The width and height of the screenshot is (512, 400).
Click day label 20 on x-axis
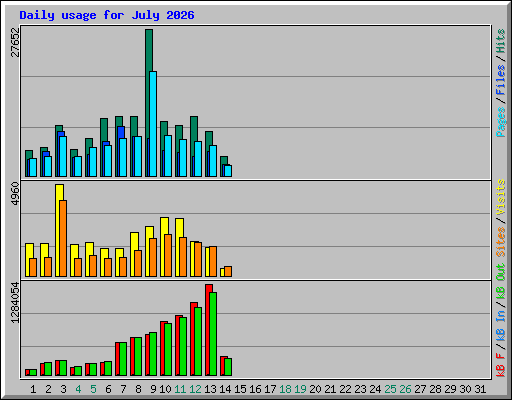pos(315,389)
